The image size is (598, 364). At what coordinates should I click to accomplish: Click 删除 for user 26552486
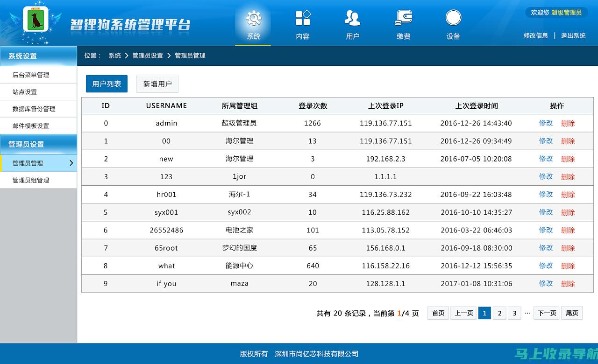[x=568, y=230]
